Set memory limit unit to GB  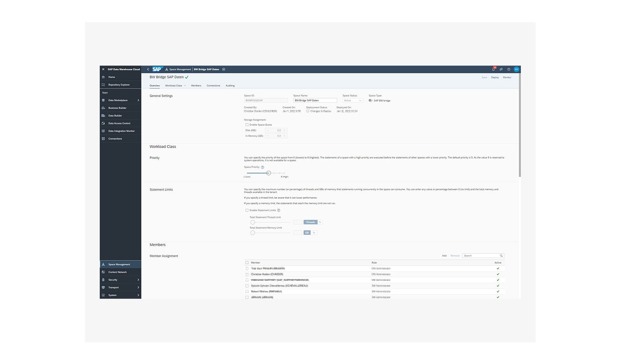coord(307,233)
